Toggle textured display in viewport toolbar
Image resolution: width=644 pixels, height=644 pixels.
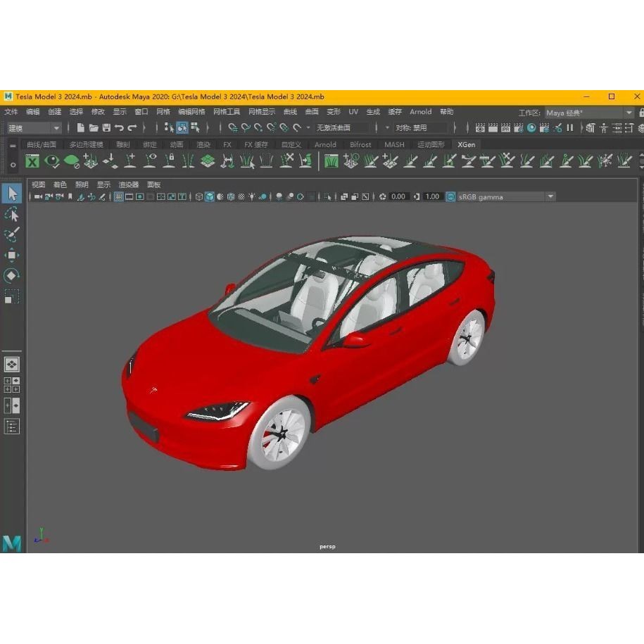point(241,197)
